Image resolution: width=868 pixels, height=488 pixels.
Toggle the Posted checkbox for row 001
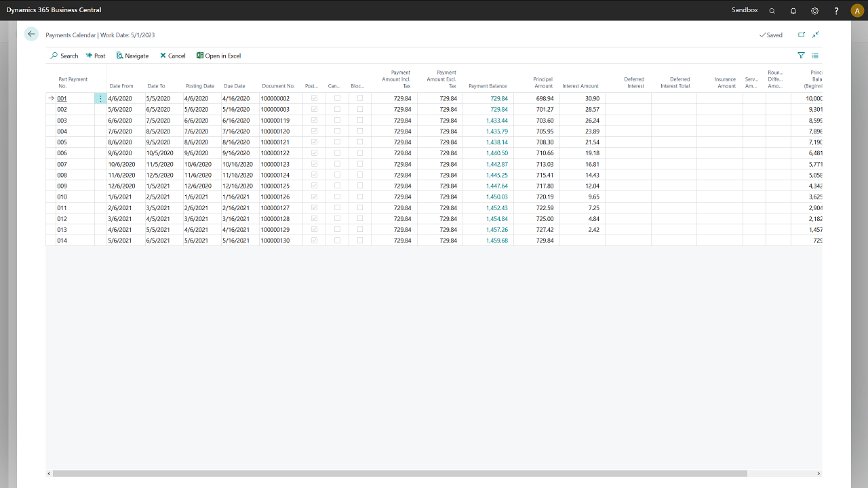coord(314,98)
